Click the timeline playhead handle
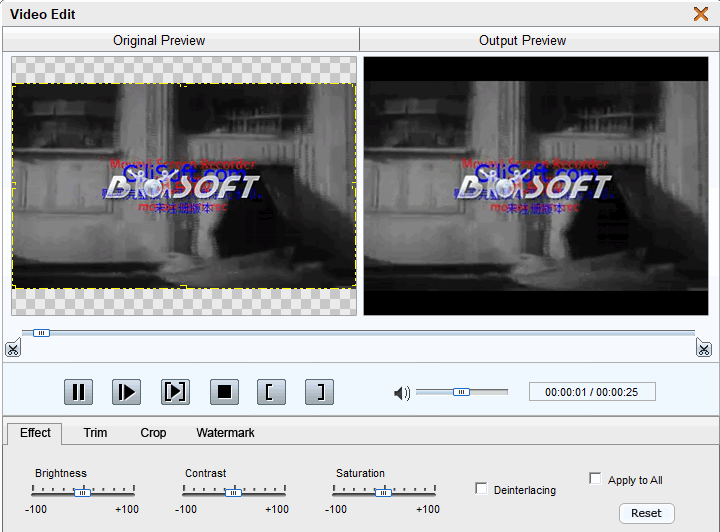 (x=41, y=333)
